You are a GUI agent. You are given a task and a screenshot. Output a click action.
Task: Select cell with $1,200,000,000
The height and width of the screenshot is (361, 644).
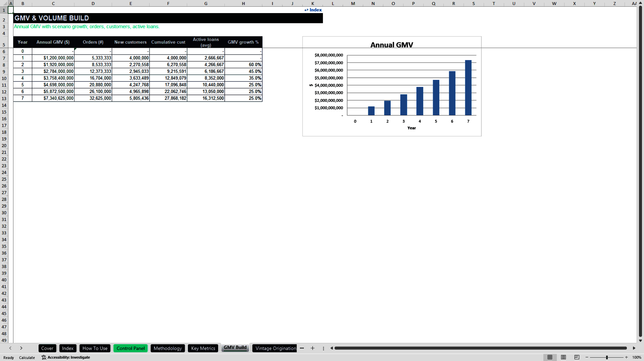(x=53, y=58)
